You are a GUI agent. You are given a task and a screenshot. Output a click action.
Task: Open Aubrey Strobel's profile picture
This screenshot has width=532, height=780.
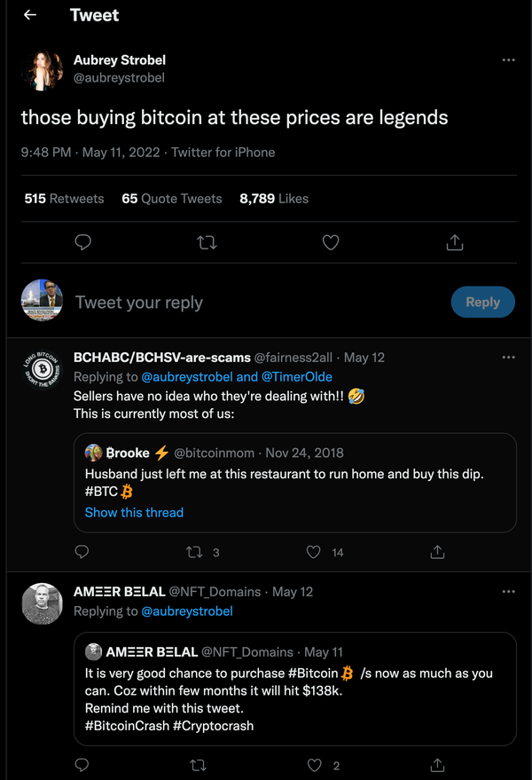pyautogui.click(x=42, y=70)
